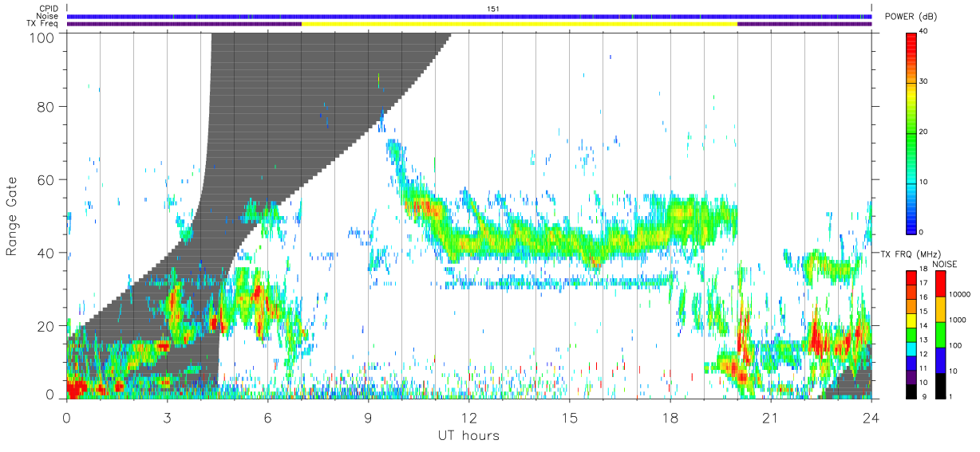Click the POWER (dB) legend title
Screen dimensions: 980x452
(910, 18)
